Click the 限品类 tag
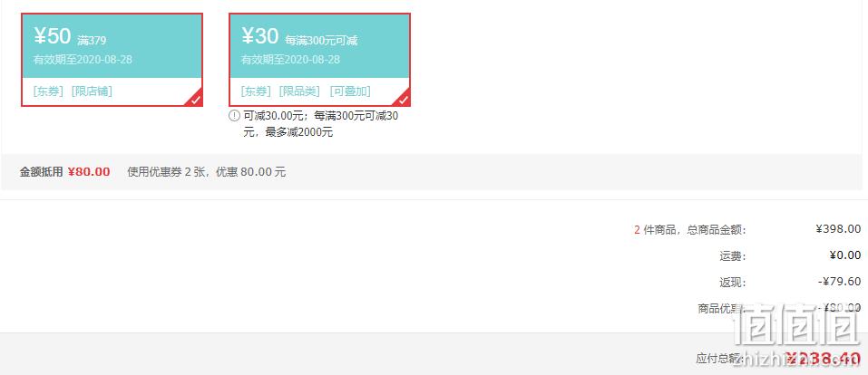868x375 pixels. [x=299, y=91]
